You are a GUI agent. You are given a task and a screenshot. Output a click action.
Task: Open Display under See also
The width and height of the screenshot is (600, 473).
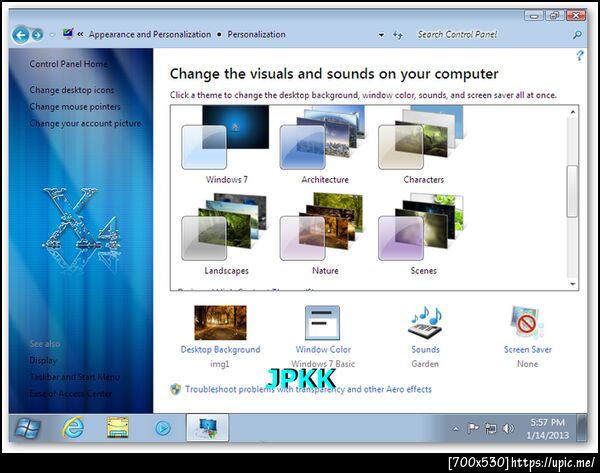43,360
